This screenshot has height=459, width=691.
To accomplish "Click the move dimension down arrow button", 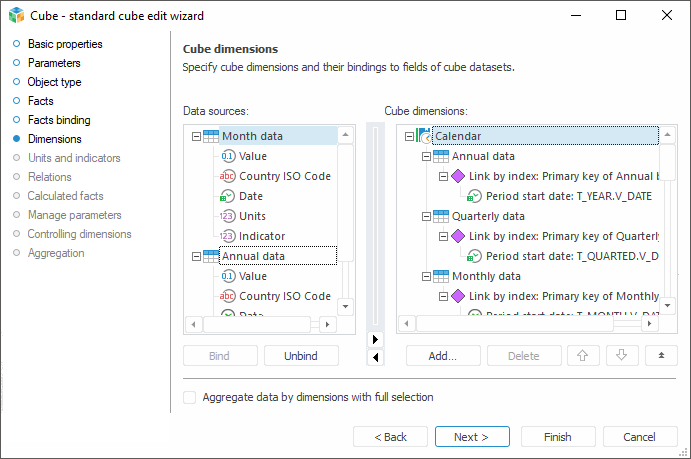I will (x=621, y=355).
